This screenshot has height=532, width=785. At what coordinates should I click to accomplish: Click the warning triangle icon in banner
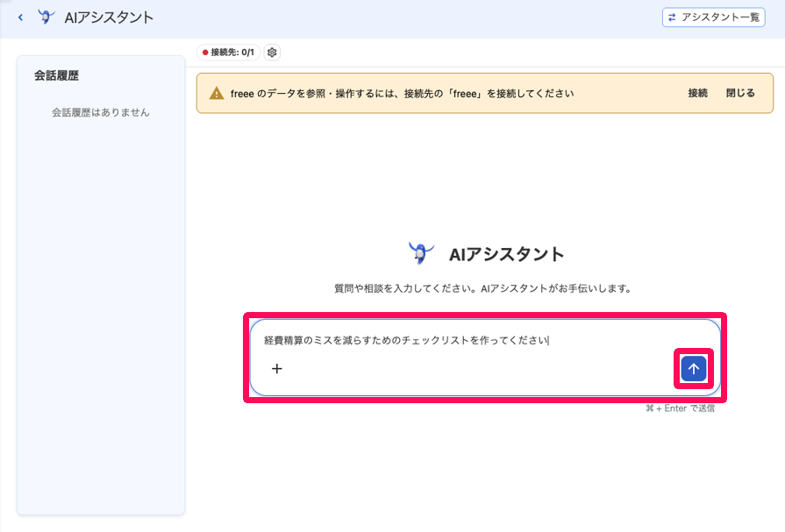217,93
